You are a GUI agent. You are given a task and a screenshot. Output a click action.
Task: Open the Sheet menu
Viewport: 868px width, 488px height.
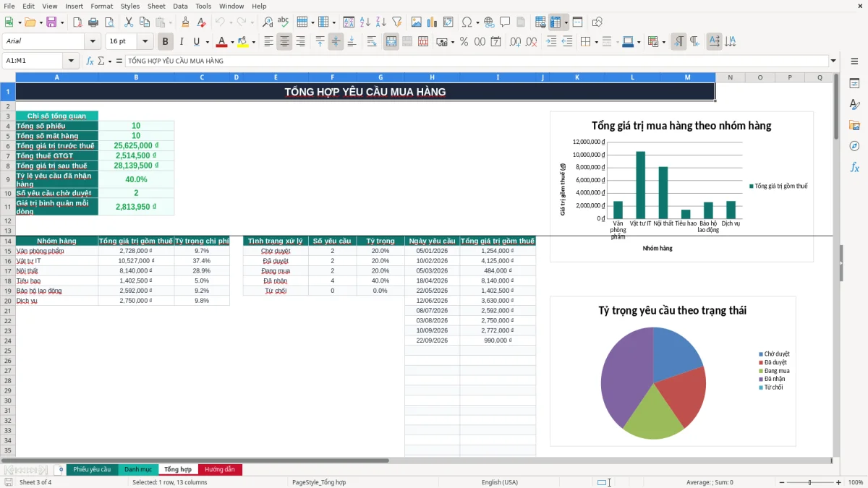pyautogui.click(x=156, y=6)
